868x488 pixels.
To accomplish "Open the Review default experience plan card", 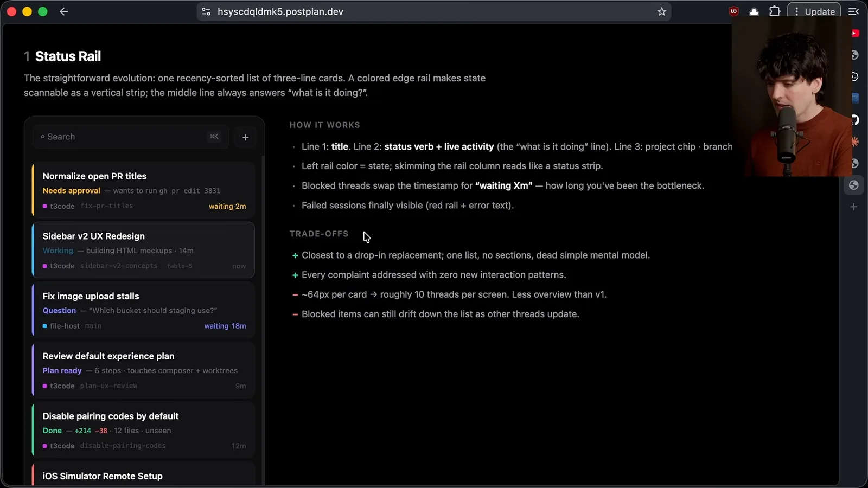I will click(x=143, y=370).
